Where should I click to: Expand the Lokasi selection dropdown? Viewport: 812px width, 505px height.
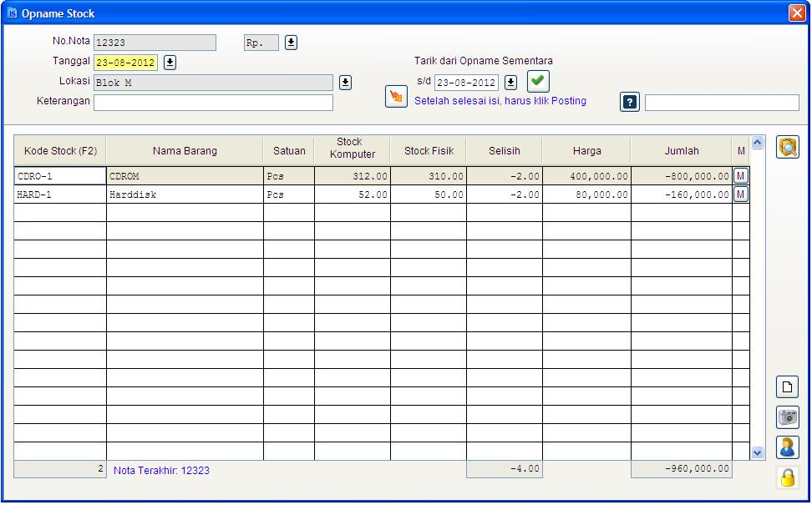(343, 82)
